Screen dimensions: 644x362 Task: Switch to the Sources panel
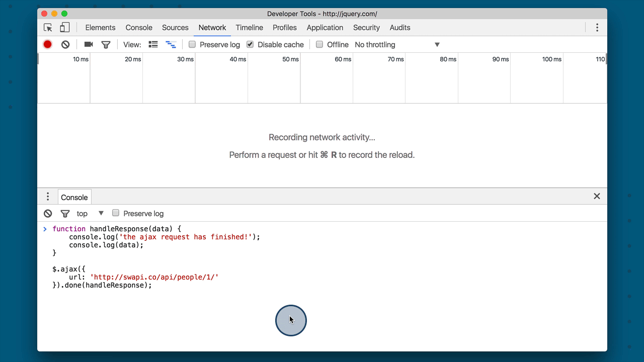pos(175,28)
